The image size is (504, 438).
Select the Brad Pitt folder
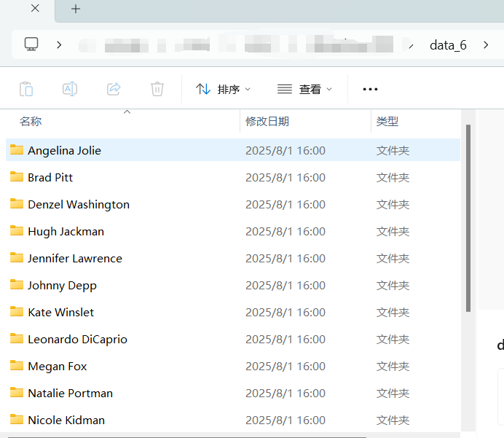[233, 177]
